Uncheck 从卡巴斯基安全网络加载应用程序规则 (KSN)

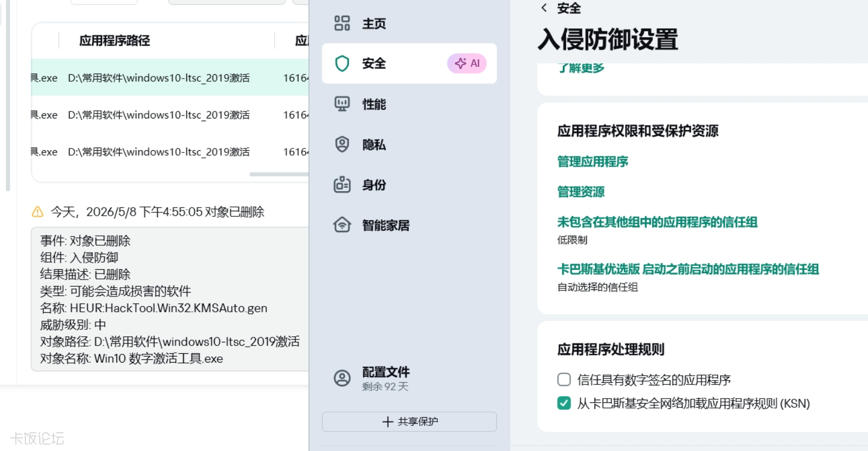(x=564, y=403)
